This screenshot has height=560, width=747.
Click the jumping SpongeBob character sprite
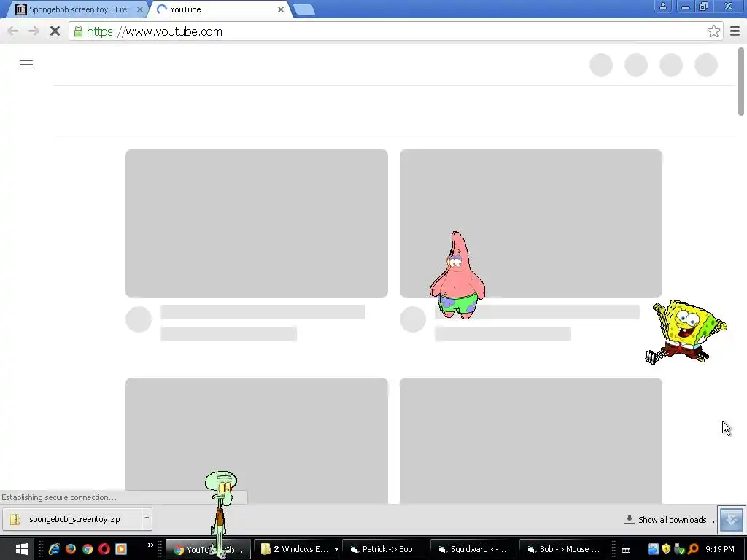(x=686, y=332)
